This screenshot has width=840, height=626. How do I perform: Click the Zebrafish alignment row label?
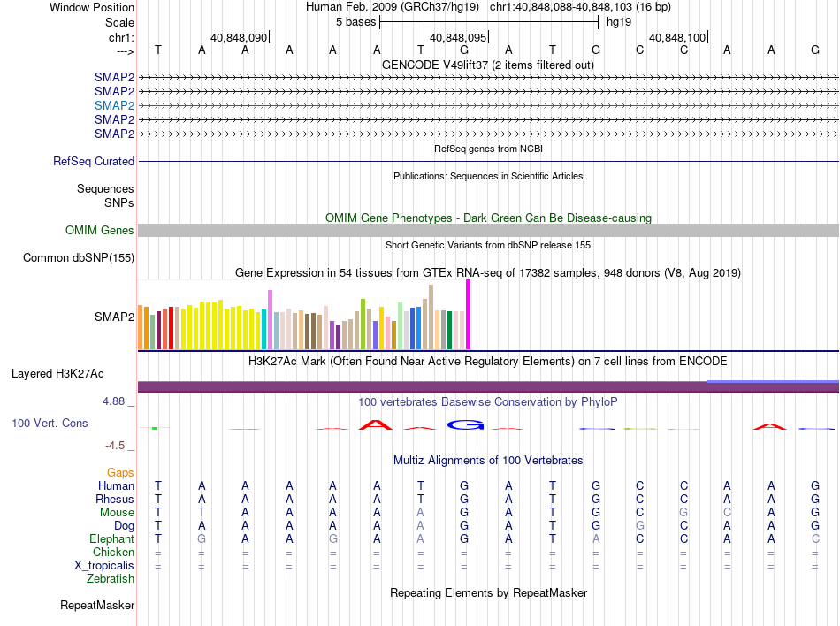(111, 578)
